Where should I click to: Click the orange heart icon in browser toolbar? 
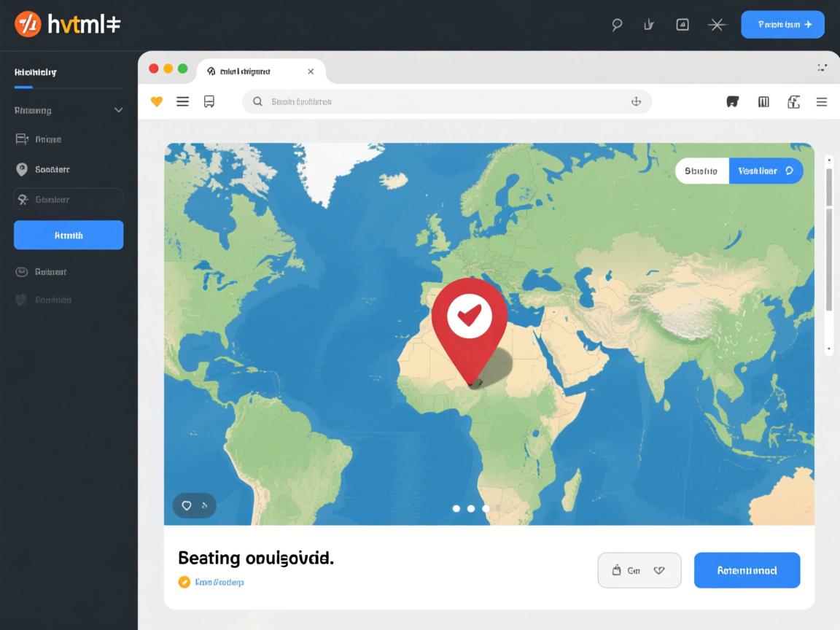click(157, 102)
